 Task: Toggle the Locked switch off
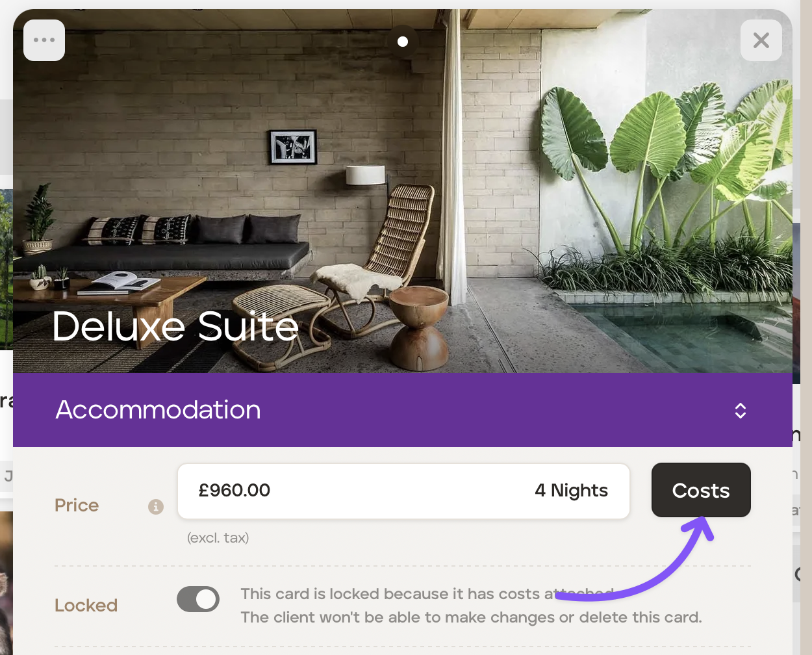click(x=198, y=599)
